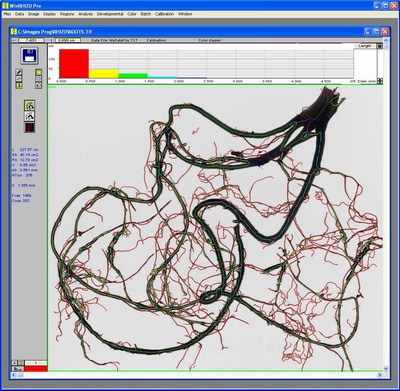Click the red histogram bar for the smallest diameter class
The height and width of the screenshot is (391, 400).
coord(74,64)
